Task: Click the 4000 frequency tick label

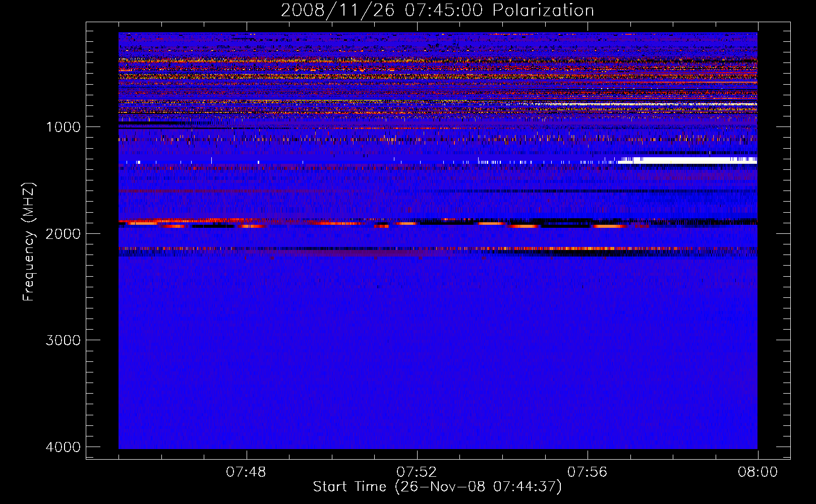Action: point(63,447)
